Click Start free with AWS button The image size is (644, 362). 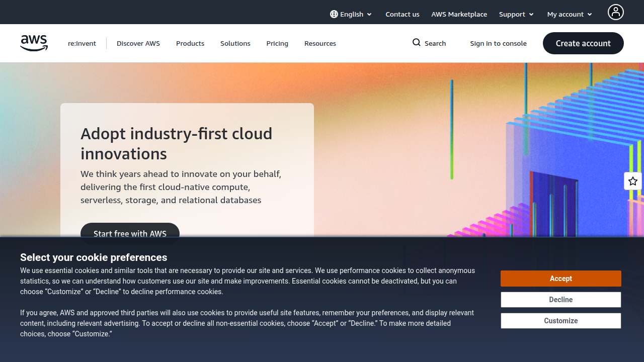coord(130,234)
